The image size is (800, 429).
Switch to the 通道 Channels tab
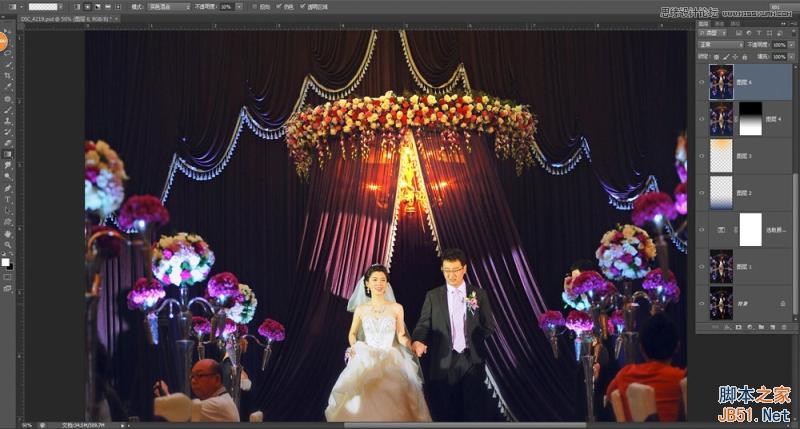coord(719,23)
